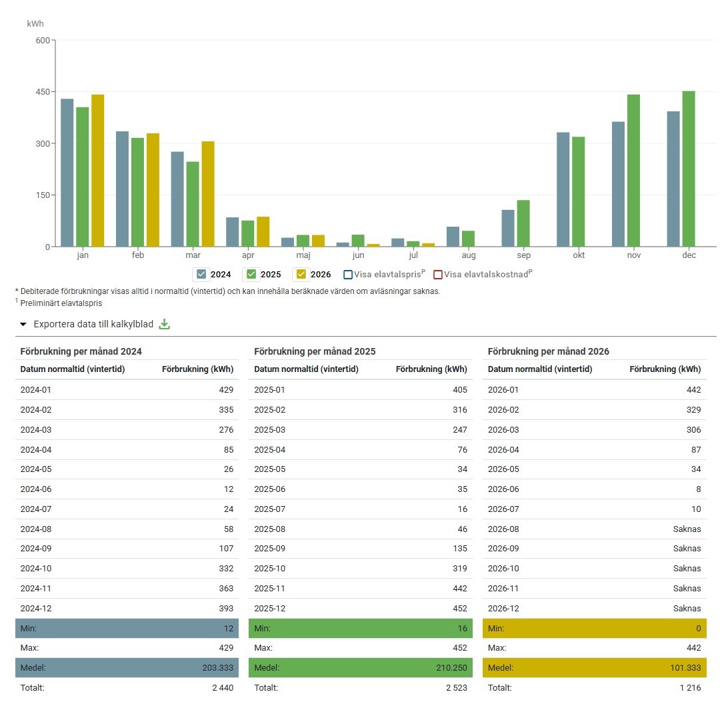This screenshot has height=714, width=728.
Task: Click the green 2025 December bar
Action: (689, 169)
